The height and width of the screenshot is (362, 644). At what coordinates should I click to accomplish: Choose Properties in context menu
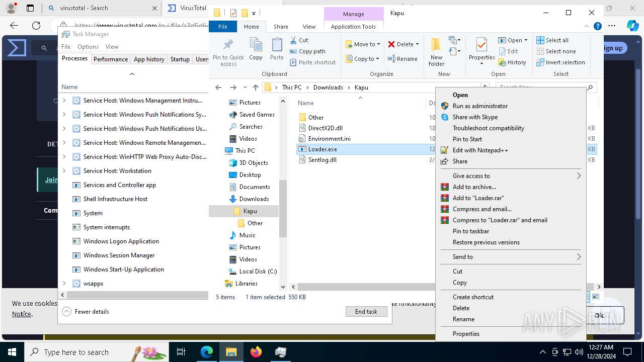[510, 334]
